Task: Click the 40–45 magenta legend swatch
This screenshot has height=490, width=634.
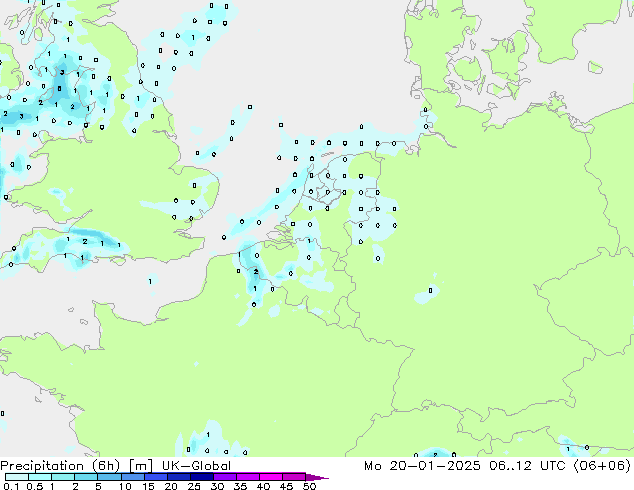Action: pos(271,477)
